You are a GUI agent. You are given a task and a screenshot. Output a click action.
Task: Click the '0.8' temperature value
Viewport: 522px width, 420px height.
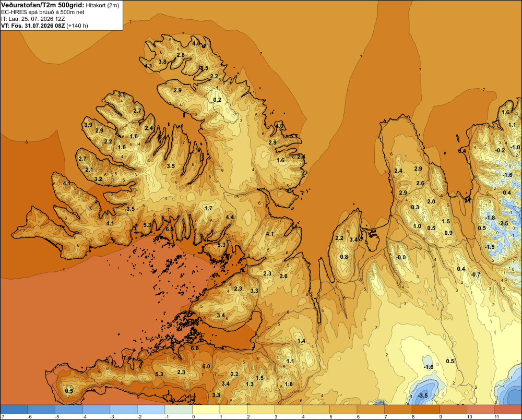[x=344, y=257]
